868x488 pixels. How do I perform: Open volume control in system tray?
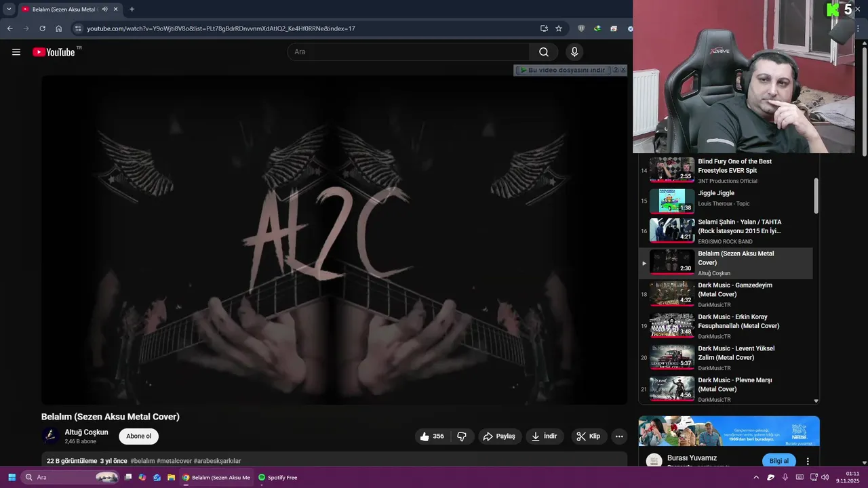coord(825,477)
